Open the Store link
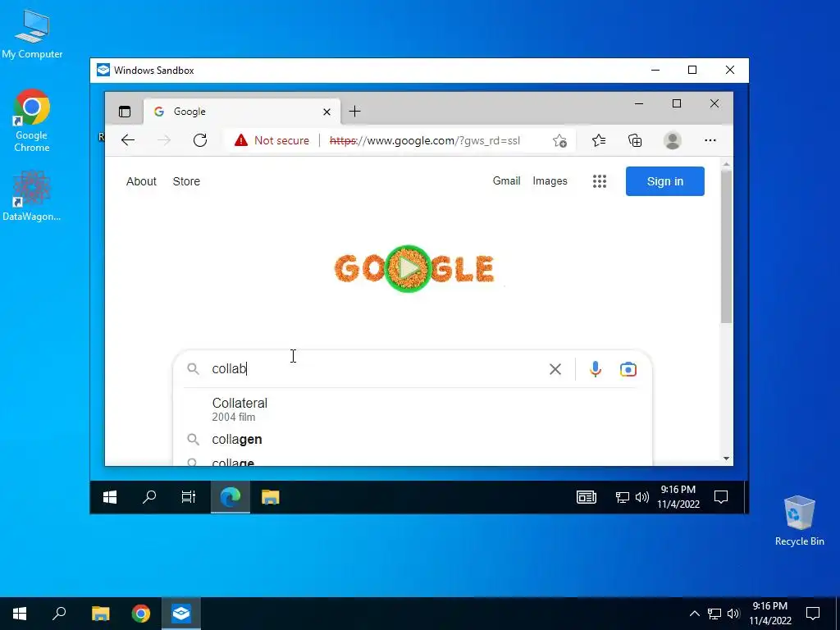Viewport: 840px width, 630px height. click(x=186, y=181)
